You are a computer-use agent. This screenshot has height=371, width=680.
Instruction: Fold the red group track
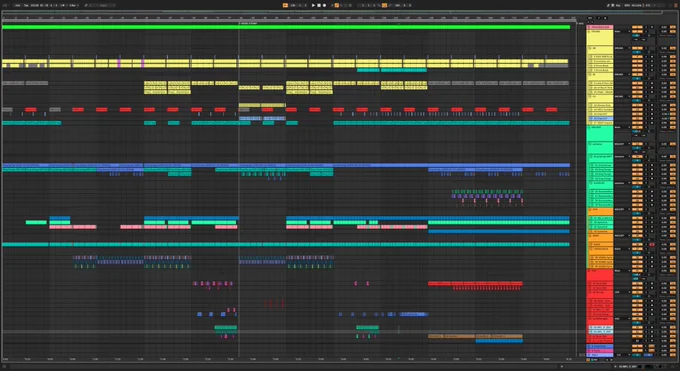pyautogui.click(x=589, y=271)
